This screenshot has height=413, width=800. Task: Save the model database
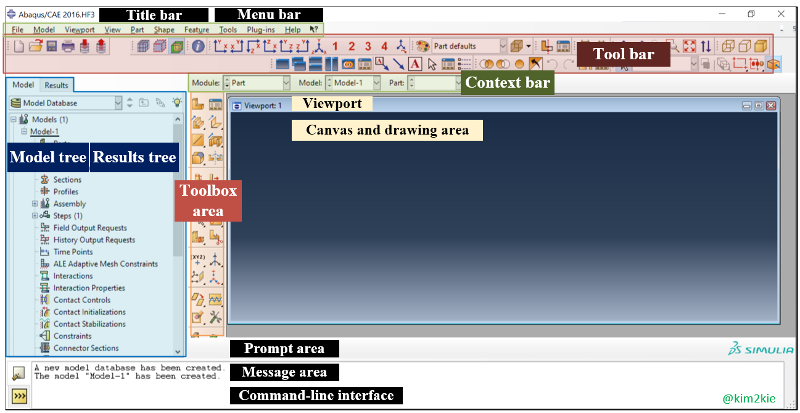click(52, 46)
